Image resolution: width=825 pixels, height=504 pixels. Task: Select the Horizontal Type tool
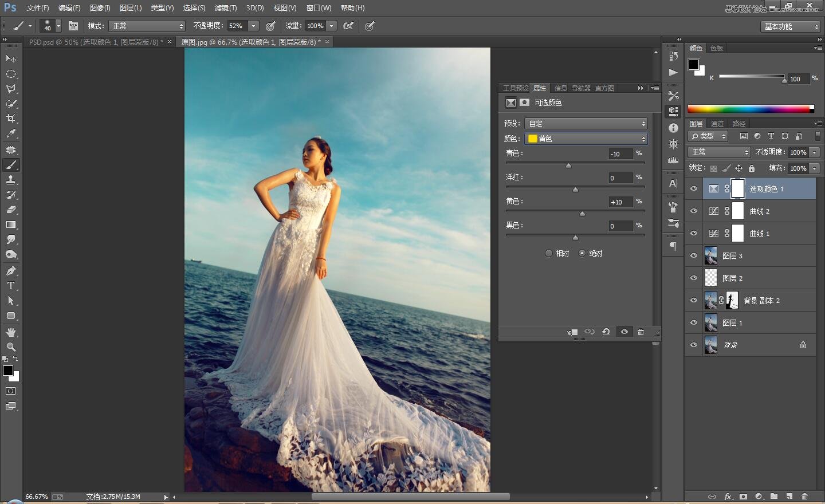coord(10,286)
